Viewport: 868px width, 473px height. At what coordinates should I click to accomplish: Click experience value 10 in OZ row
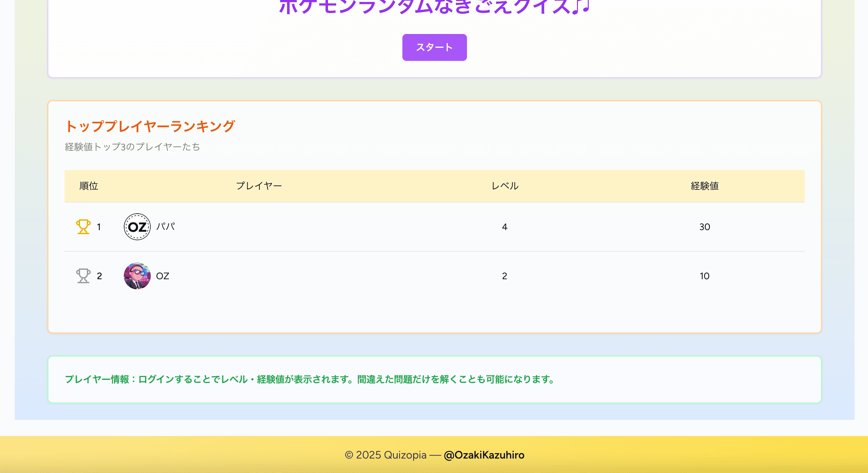point(704,276)
